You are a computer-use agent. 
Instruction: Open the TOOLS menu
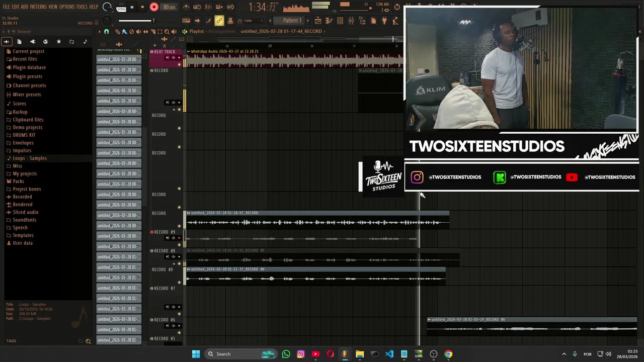point(82,7)
